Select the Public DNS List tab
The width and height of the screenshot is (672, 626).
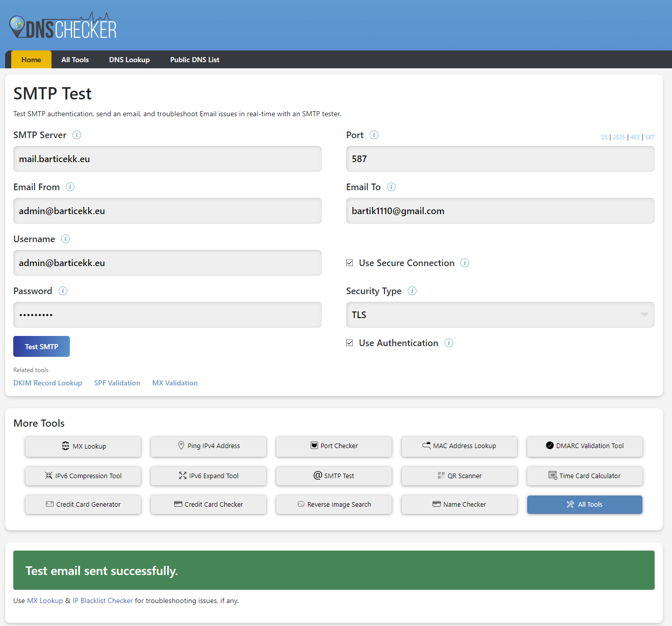(x=195, y=60)
